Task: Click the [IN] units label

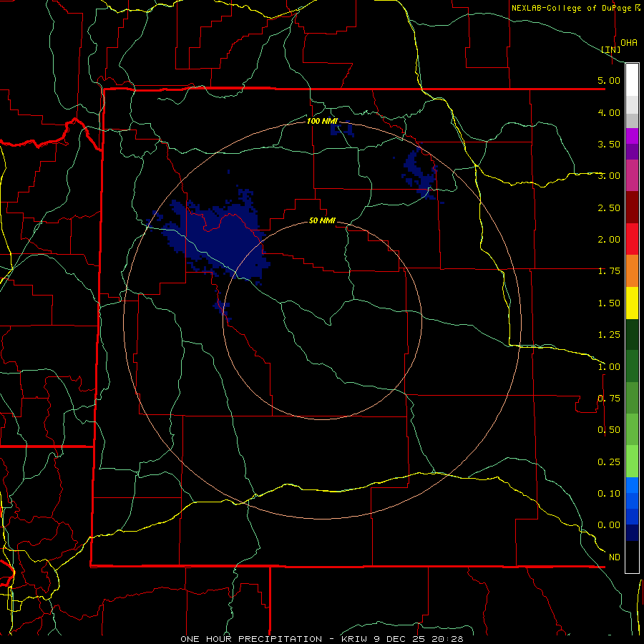Action: pos(611,49)
